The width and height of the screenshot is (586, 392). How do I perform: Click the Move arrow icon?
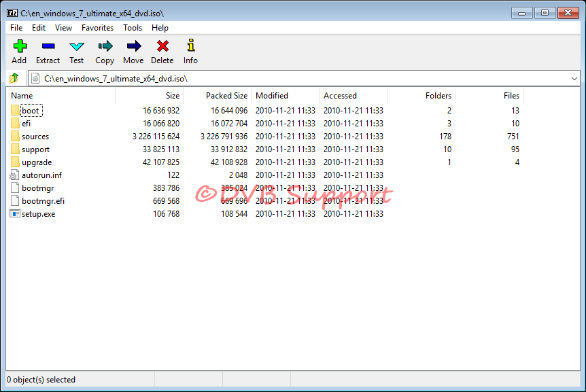click(x=134, y=46)
